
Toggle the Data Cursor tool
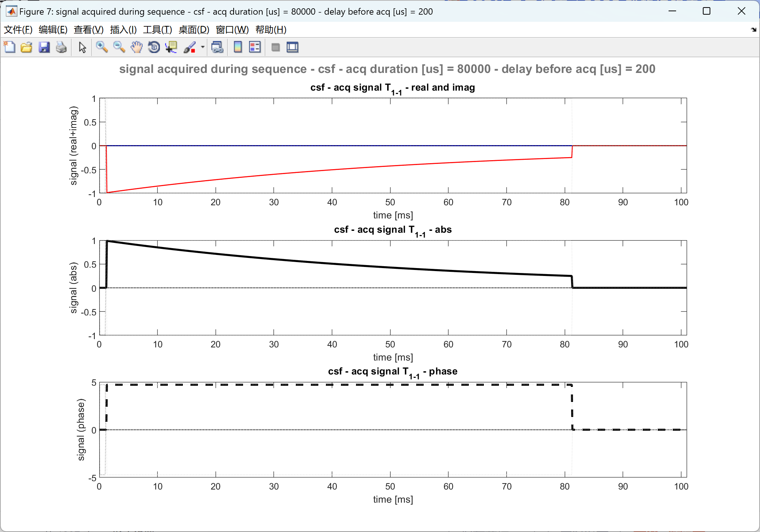click(x=171, y=47)
